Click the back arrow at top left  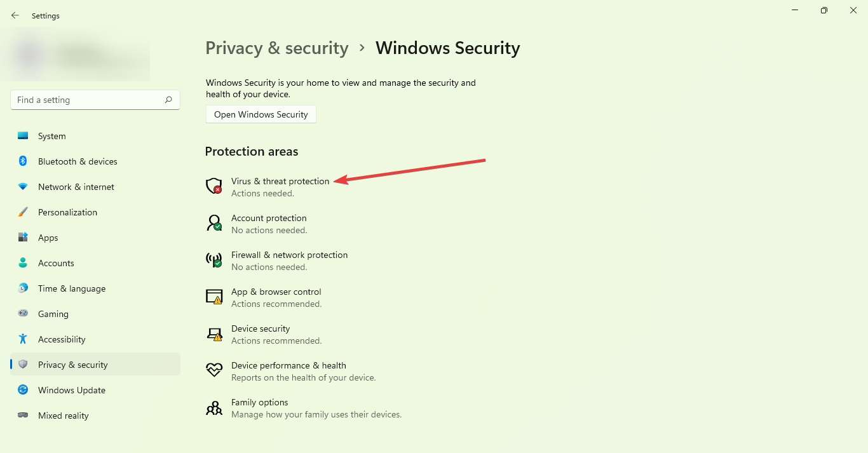[x=15, y=15]
